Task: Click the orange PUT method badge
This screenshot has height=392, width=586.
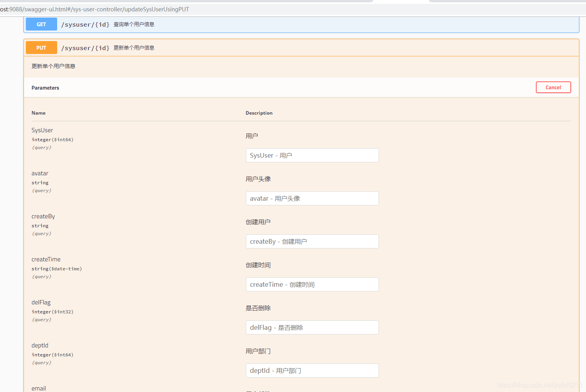Action: [x=41, y=48]
